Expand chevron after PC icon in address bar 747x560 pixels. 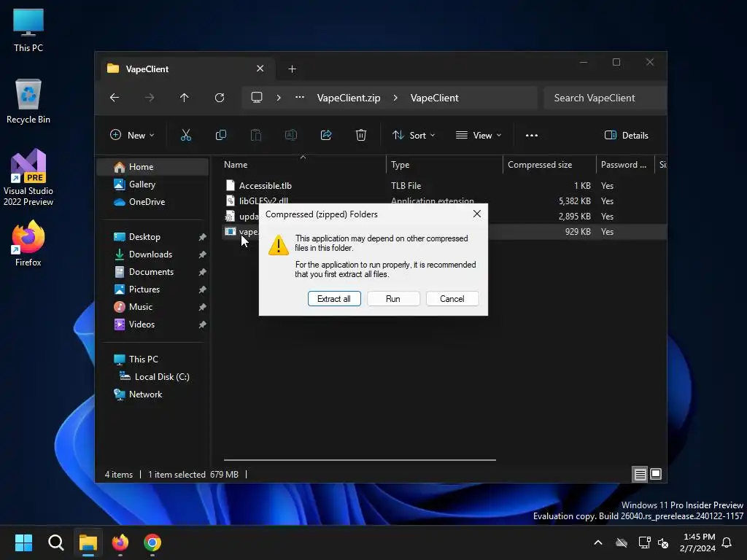[279, 98]
